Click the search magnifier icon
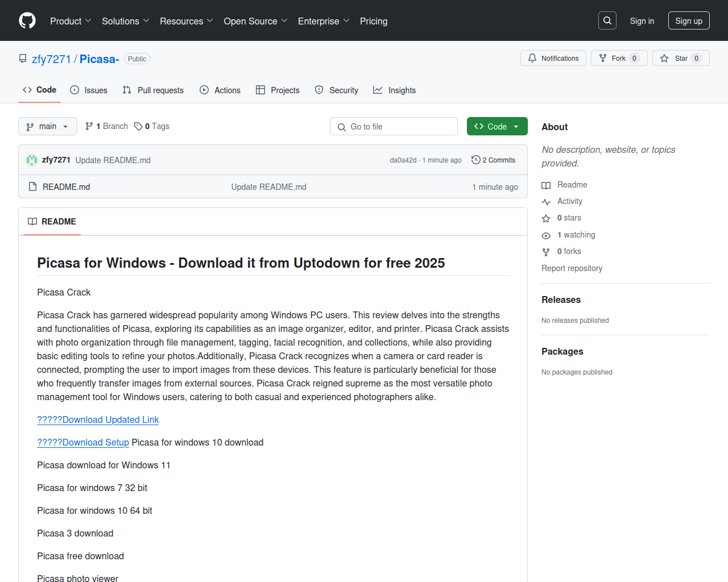This screenshot has height=582, width=728. [x=607, y=20]
